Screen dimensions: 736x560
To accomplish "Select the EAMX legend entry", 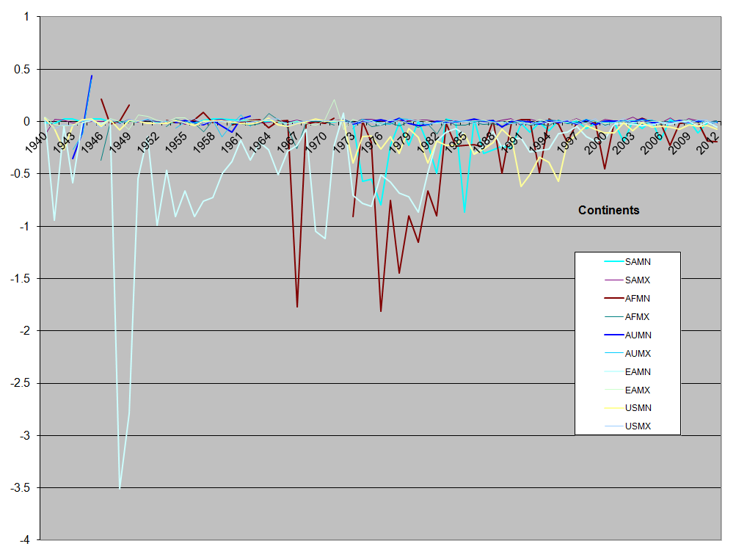I will tap(637, 390).
